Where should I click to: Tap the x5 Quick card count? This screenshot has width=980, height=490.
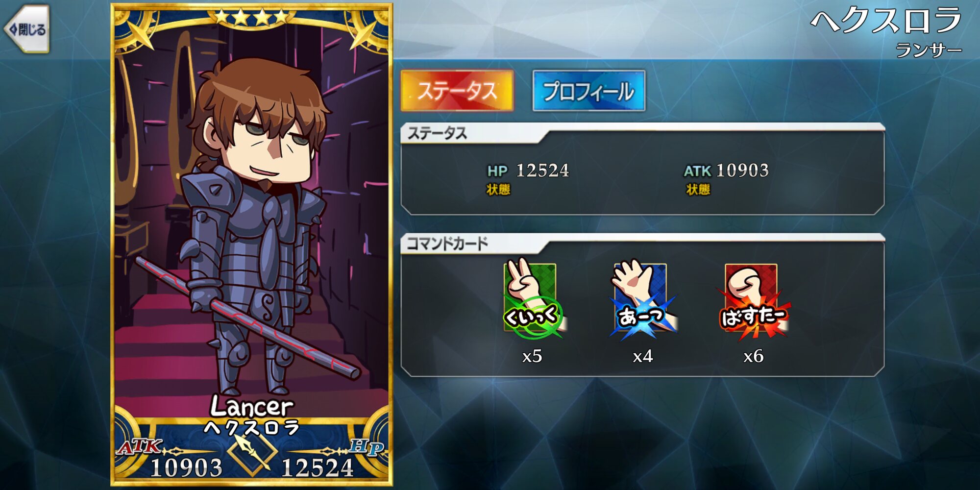532,356
